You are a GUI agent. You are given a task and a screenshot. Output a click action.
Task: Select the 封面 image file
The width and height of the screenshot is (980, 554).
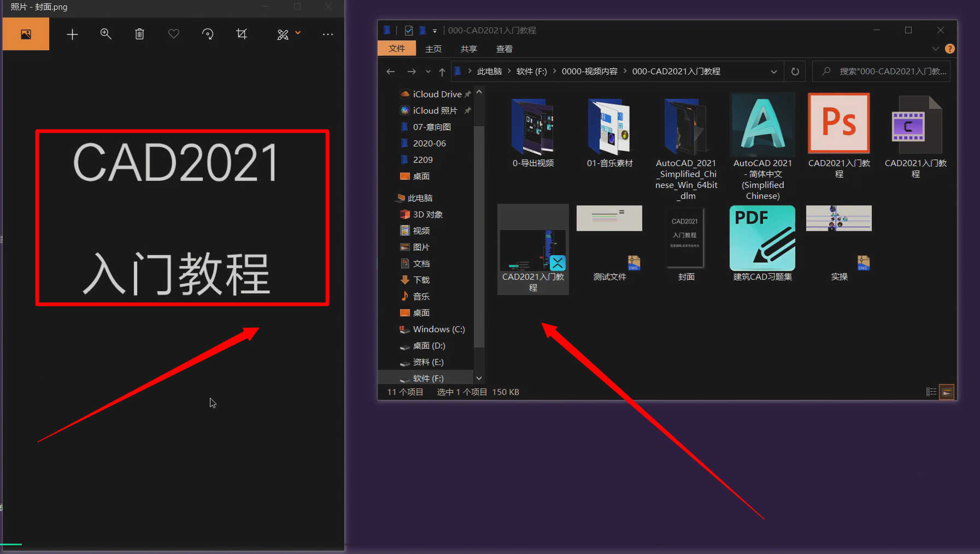click(x=686, y=244)
